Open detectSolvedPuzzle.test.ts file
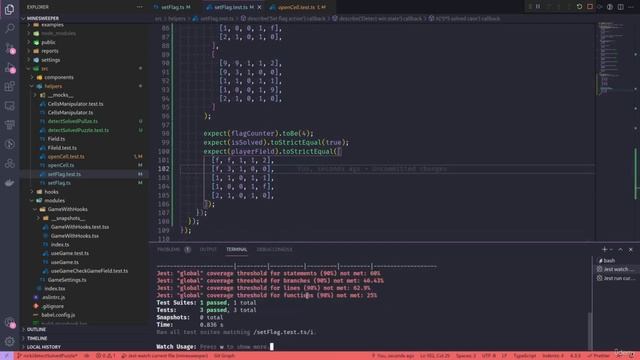This screenshot has height=360, width=640. tap(78, 130)
